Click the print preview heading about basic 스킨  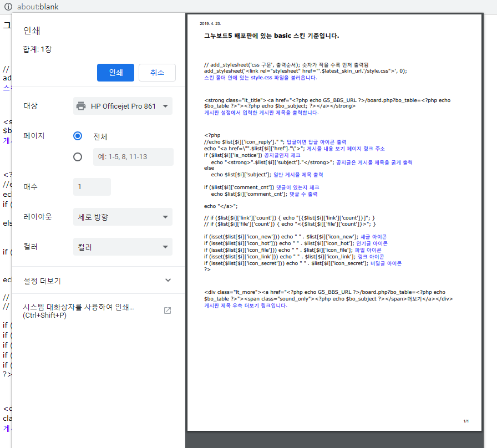pos(271,36)
